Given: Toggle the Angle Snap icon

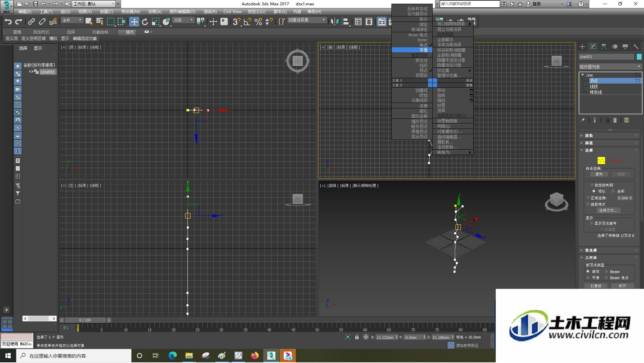Looking at the screenshot, I should [247, 22].
